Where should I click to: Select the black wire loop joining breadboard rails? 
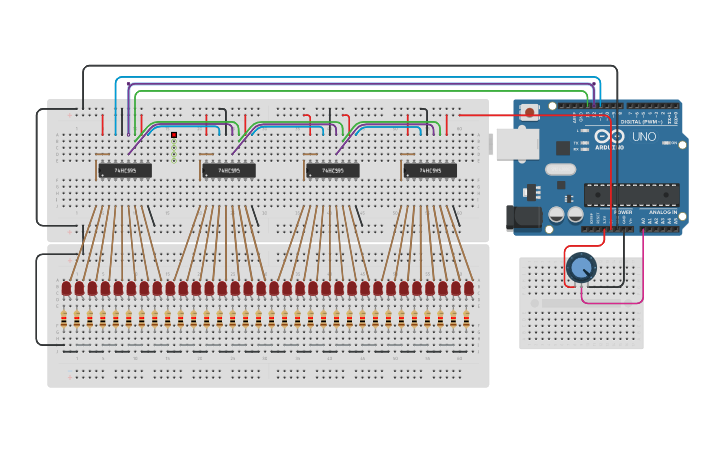(37, 167)
